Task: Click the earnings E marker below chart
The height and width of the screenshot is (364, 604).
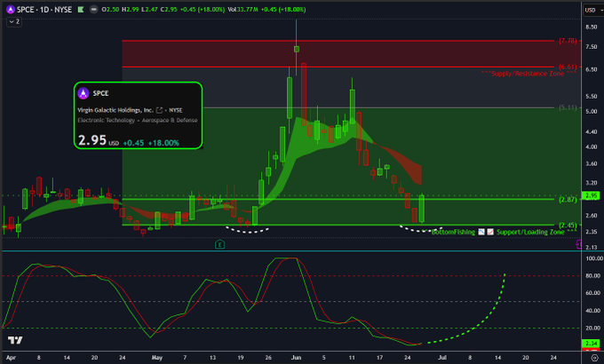Action: pyautogui.click(x=219, y=244)
